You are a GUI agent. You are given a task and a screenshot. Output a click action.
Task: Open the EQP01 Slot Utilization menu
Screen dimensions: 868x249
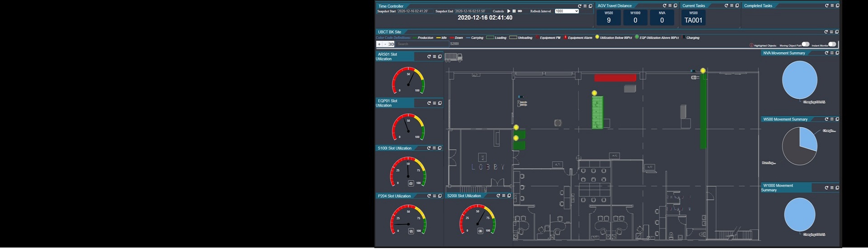434,103
